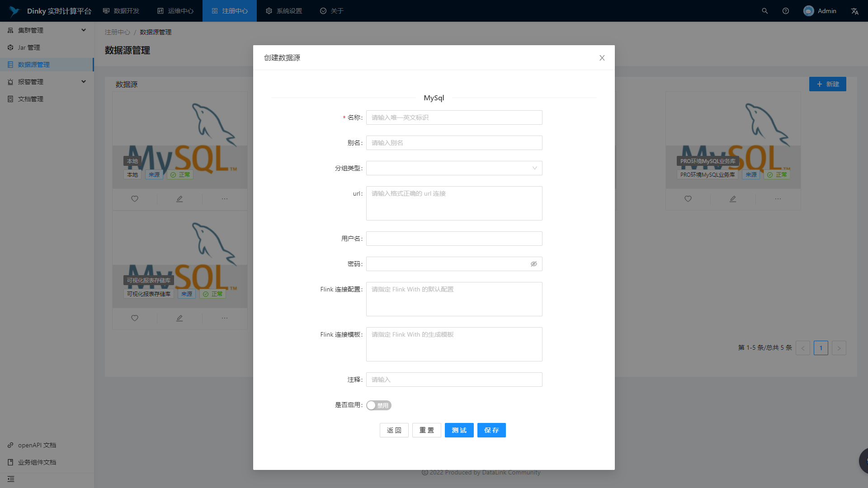Click the 本地 MySQL card thumbnail
Image resolution: width=868 pixels, height=488 pixels.
click(x=180, y=140)
